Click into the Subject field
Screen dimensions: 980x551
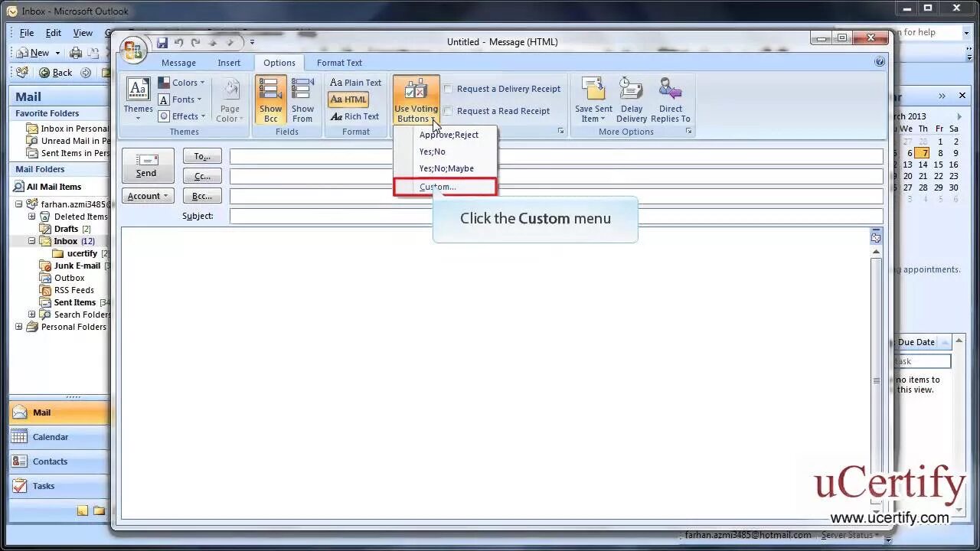click(556, 216)
